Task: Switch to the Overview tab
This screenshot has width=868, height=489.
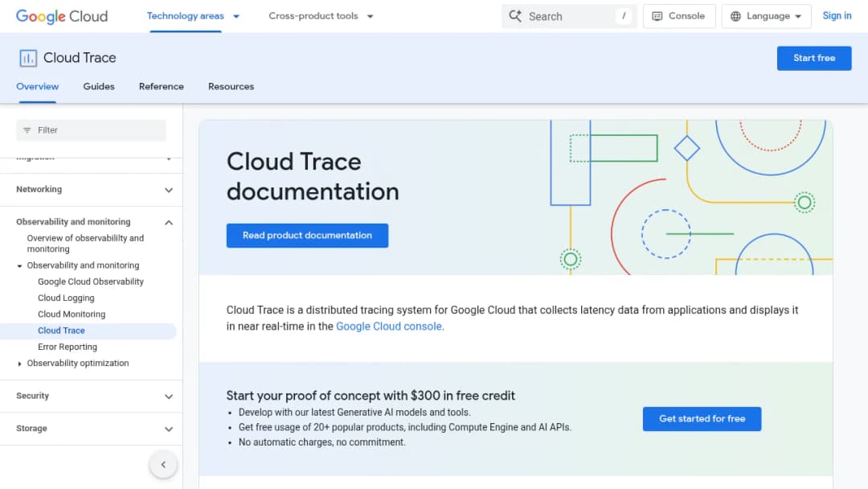Action: [x=37, y=86]
